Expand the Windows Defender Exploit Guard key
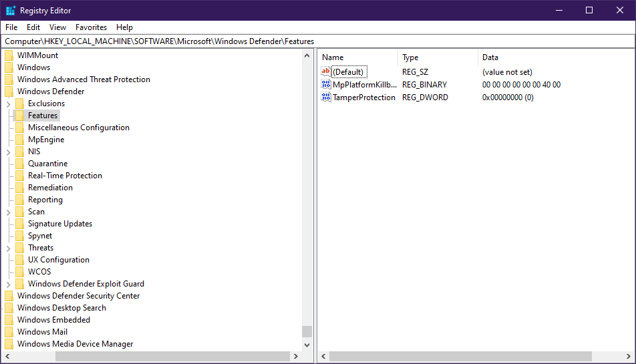 [x=9, y=284]
